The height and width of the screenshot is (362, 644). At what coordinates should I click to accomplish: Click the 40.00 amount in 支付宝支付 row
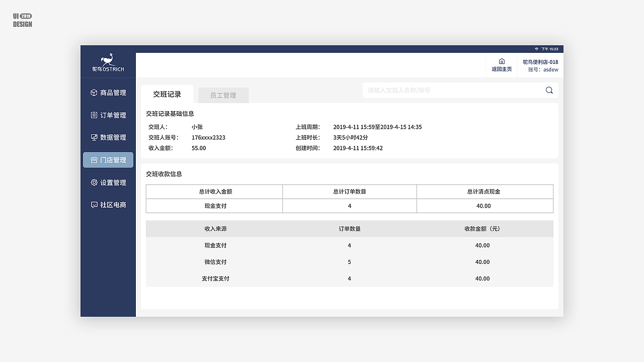pos(482,279)
